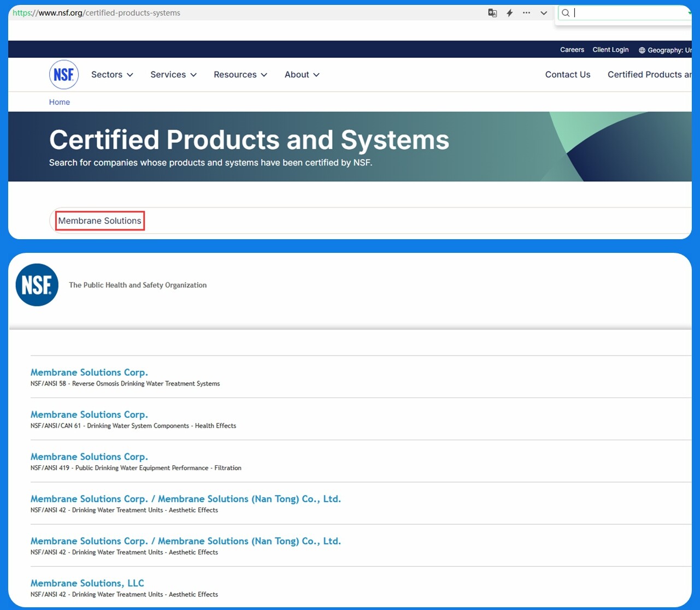Open Membrane Solutions Corp. NSF/ANSI 419 listing
This screenshot has height=610, width=700.
89,457
